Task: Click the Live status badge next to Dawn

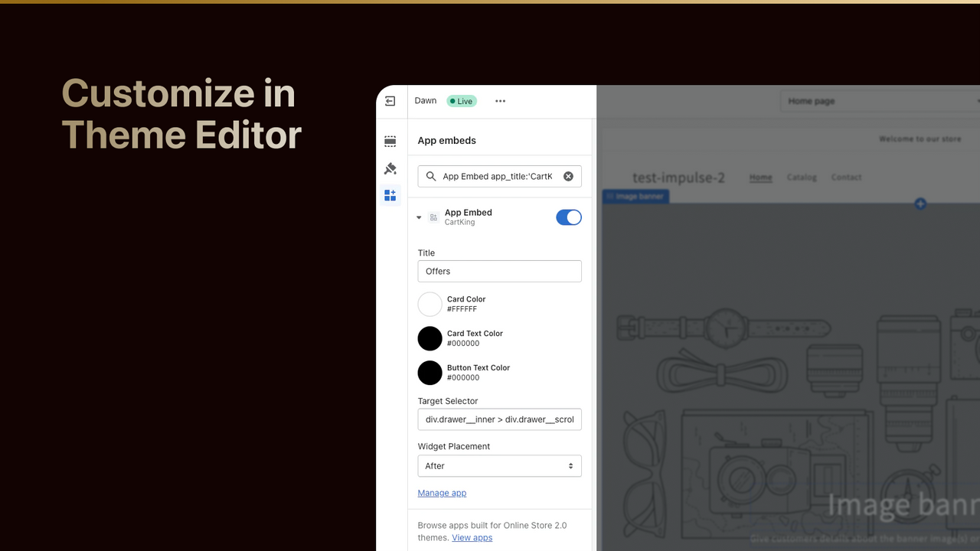Action: 461,100
